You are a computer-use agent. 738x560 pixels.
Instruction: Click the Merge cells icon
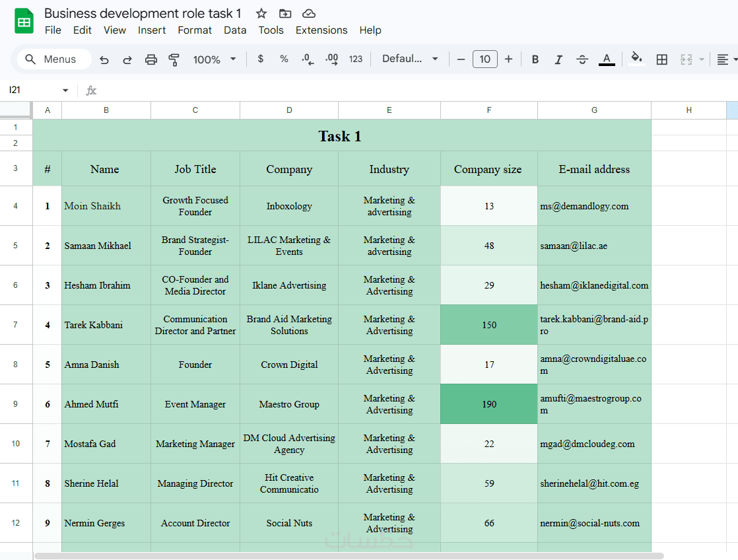click(687, 59)
